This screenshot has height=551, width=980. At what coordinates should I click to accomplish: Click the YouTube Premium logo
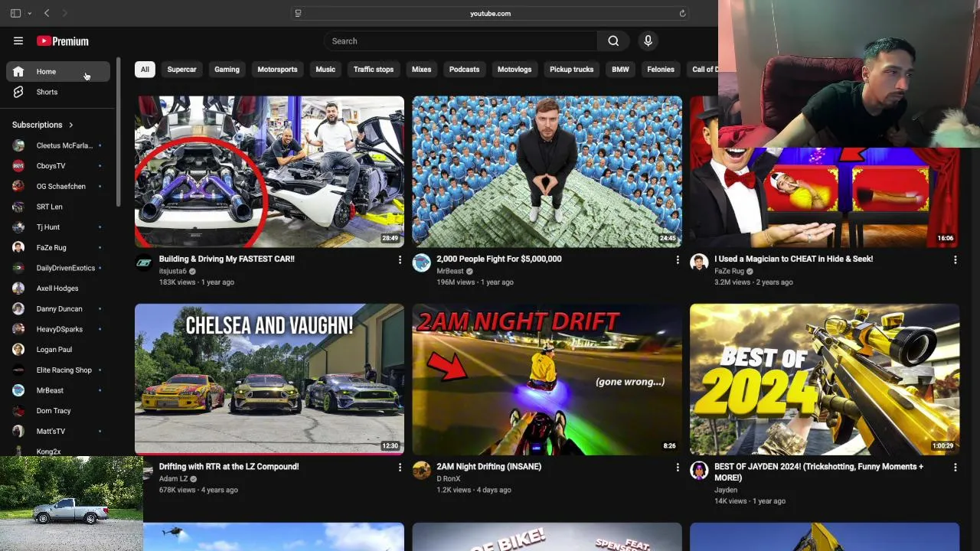point(62,41)
